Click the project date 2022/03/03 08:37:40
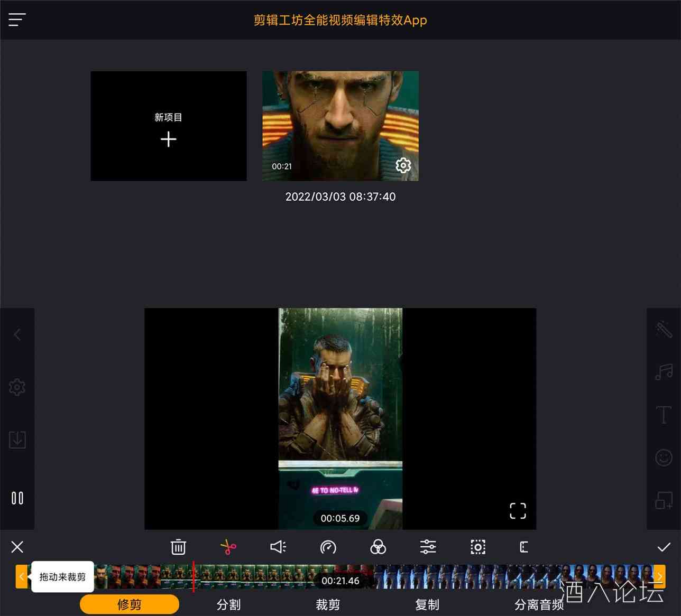The height and width of the screenshot is (616, 681). [x=340, y=197]
